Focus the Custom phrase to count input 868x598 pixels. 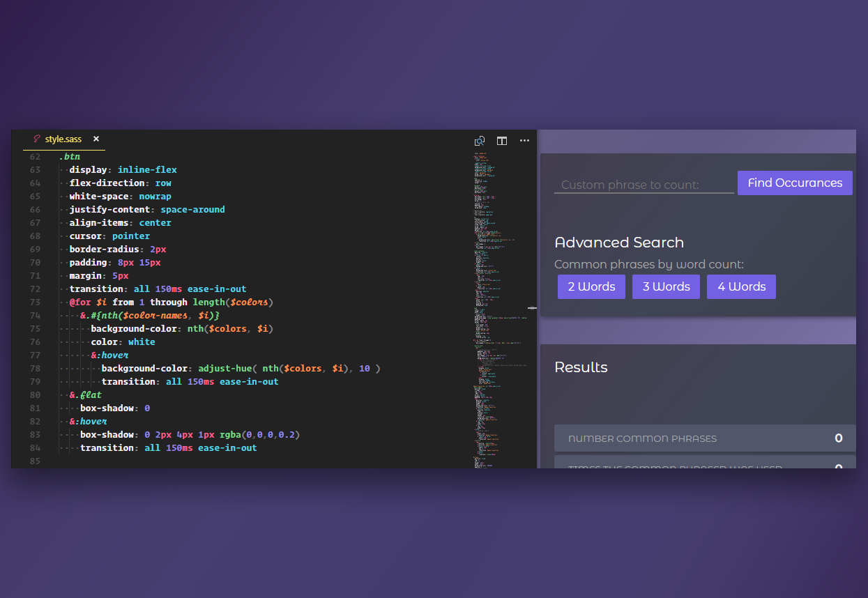click(643, 184)
